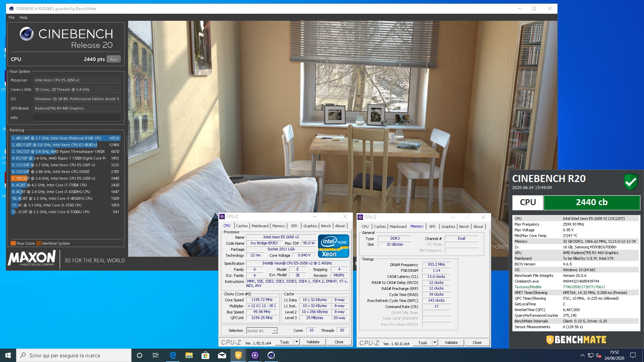Open Caches tab in right CPU-Z window

click(x=380, y=227)
